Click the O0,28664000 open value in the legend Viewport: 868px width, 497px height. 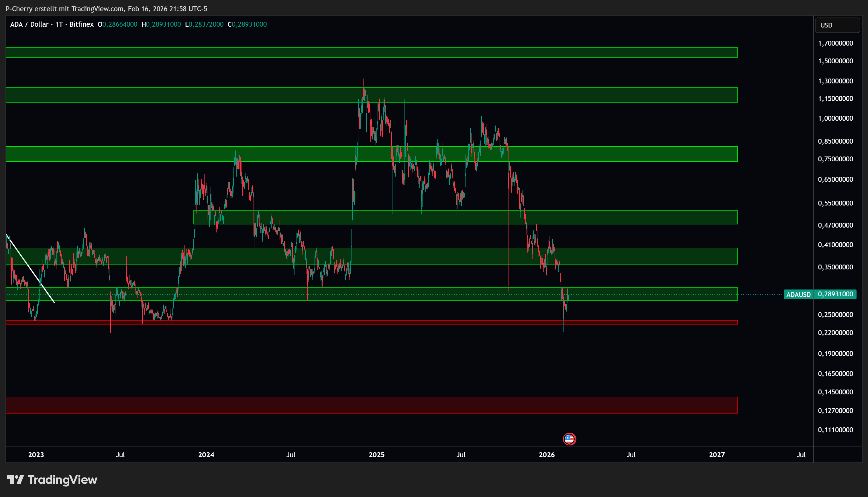pyautogui.click(x=118, y=24)
